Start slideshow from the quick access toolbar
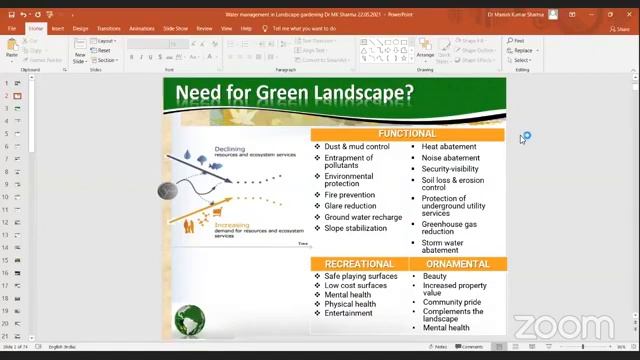640x360 pixels. tap(50, 15)
